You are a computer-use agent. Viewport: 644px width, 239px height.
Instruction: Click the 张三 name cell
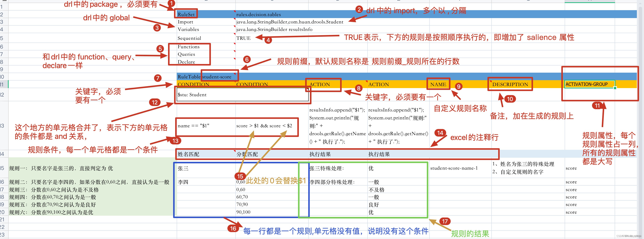(x=206, y=168)
